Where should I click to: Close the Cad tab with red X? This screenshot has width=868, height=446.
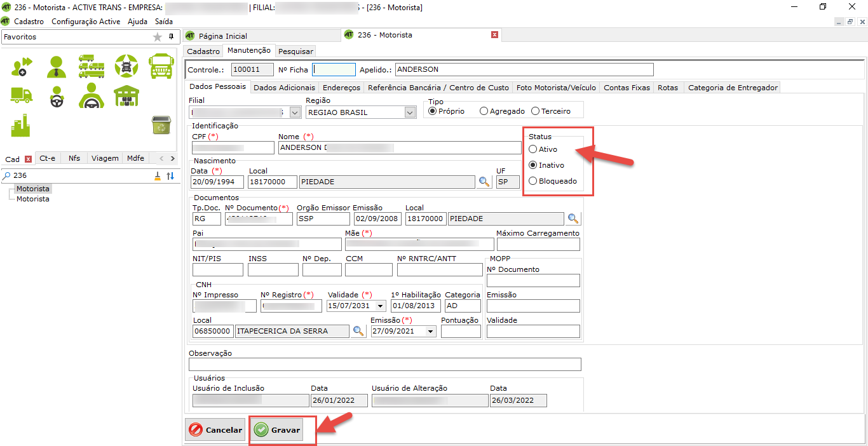(28, 159)
